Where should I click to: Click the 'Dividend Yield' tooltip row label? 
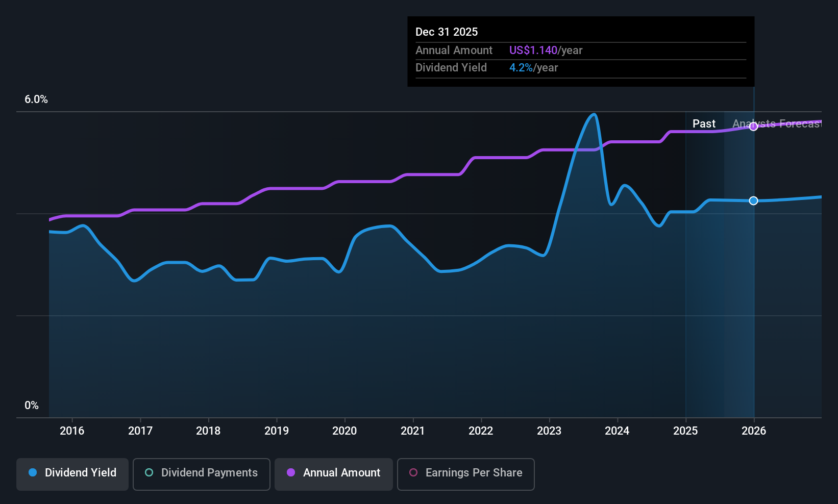point(451,67)
